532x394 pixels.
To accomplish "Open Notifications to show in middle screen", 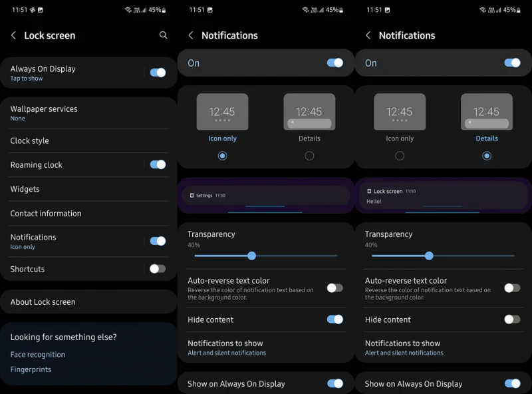I will pyautogui.click(x=266, y=347).
